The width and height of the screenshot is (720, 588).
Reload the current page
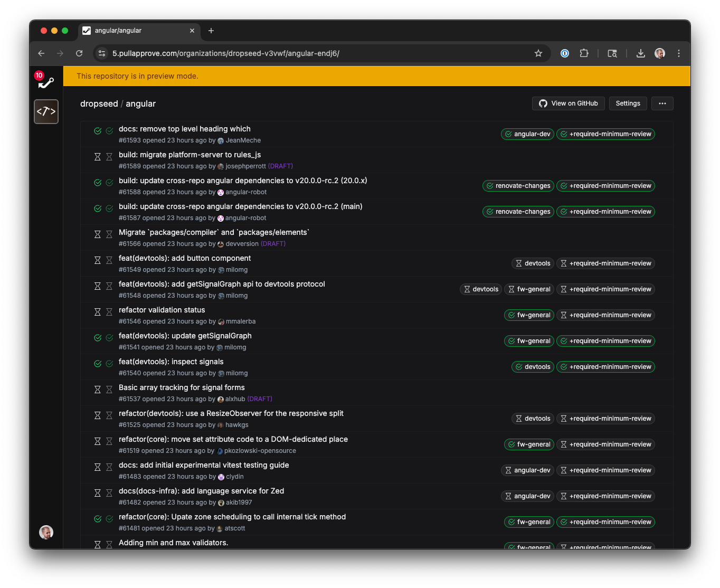click(79, 53)
